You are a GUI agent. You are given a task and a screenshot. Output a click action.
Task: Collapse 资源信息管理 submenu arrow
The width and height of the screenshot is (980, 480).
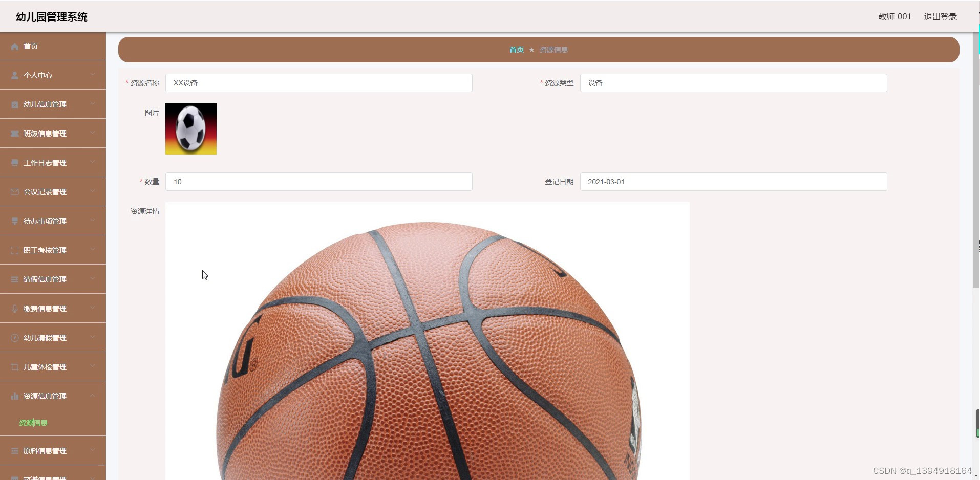(93, 396)
